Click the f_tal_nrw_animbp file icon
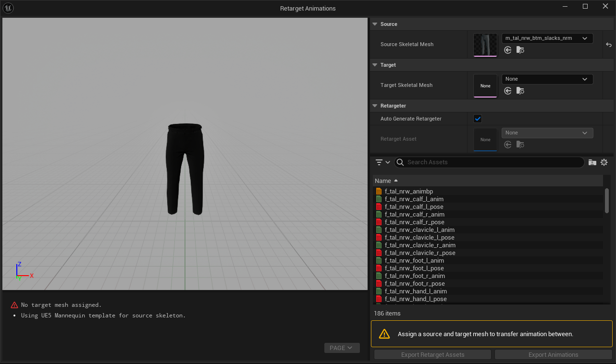This screenshot has height=364, width=616. (x=379, y=192)
